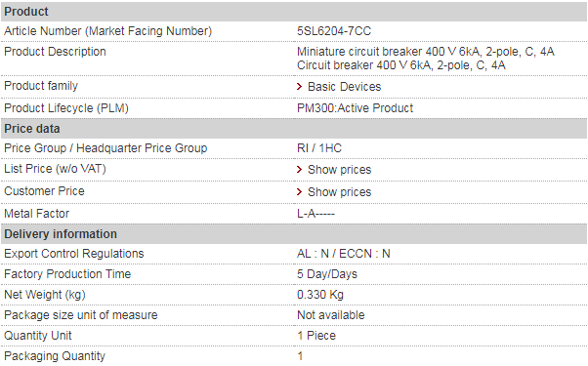This screenshot has height=366, width=588.
Task: Open the Basic Devices product family link
Action: coord(344,87)
